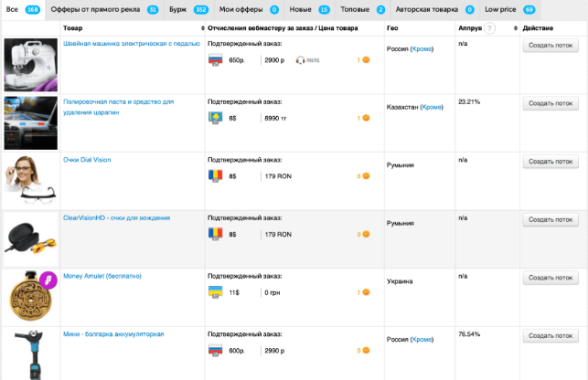Image resolution: width=588 pixels, height=380 pixels.
Task: Open the Money Amulet product thumbnail
Action: coord(29,297)
